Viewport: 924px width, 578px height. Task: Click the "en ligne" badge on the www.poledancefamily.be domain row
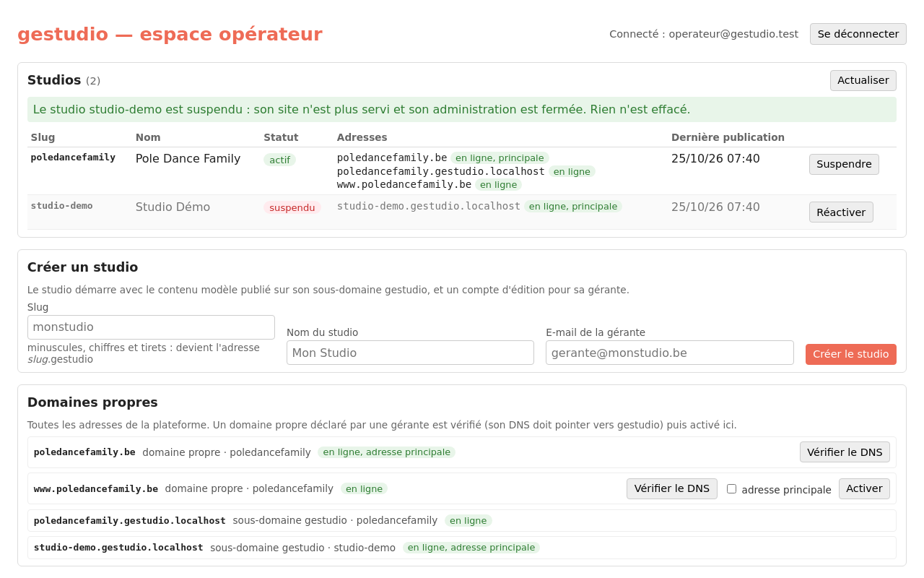point(364,488)
